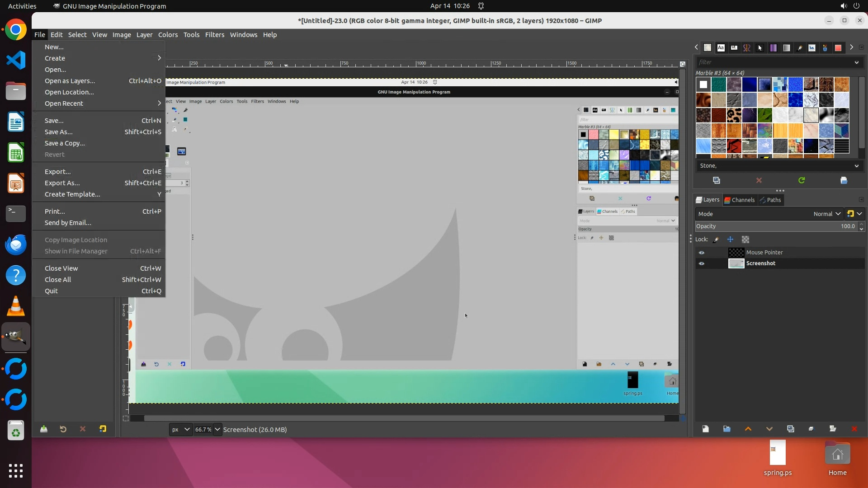Open the Stone tag dropdown arrow
Image resolution: width=868 pixels, height=488 pixels.
(856, 166)
